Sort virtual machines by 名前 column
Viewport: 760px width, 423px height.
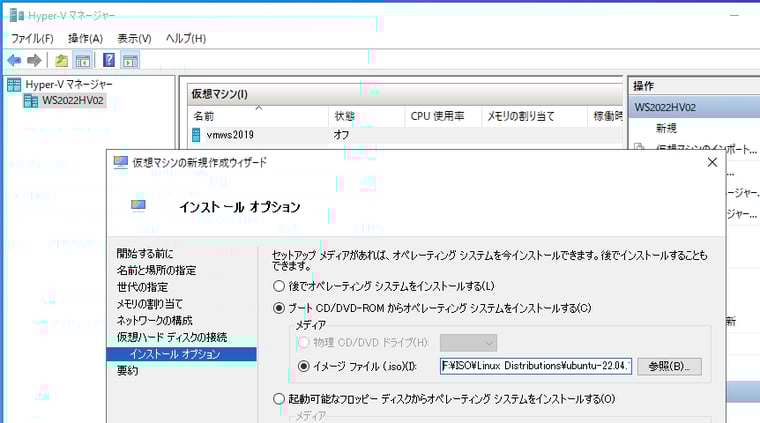(x=259, y=116)
